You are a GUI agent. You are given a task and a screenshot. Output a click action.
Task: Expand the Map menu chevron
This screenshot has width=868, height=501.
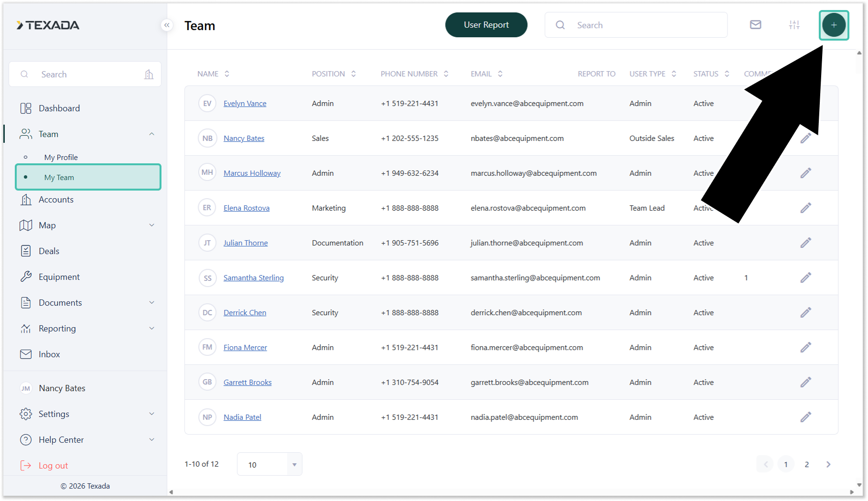pyautogui.click(x=152, y=225)
